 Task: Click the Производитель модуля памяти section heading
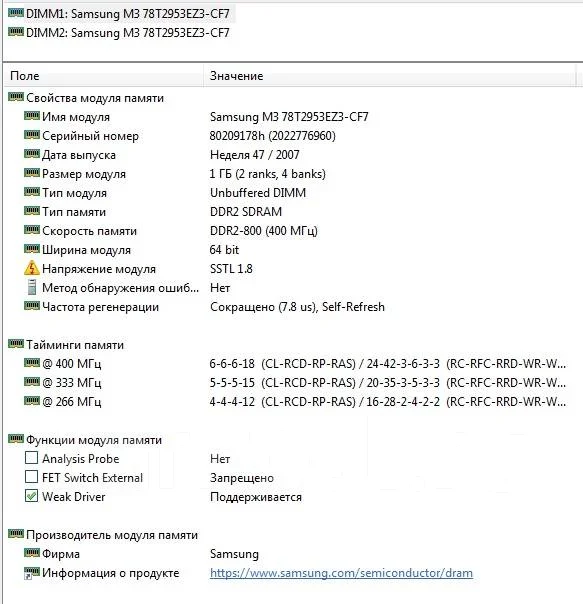[112, 535]
